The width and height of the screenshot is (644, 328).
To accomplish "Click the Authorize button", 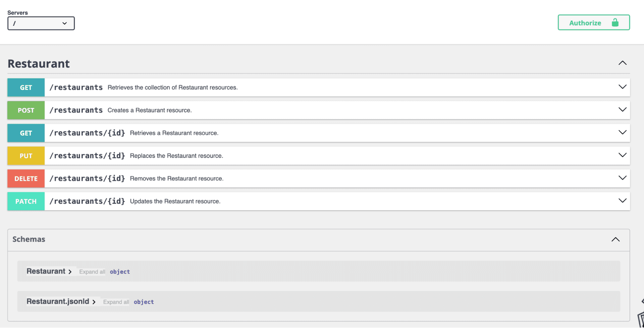I will (593, 22).
